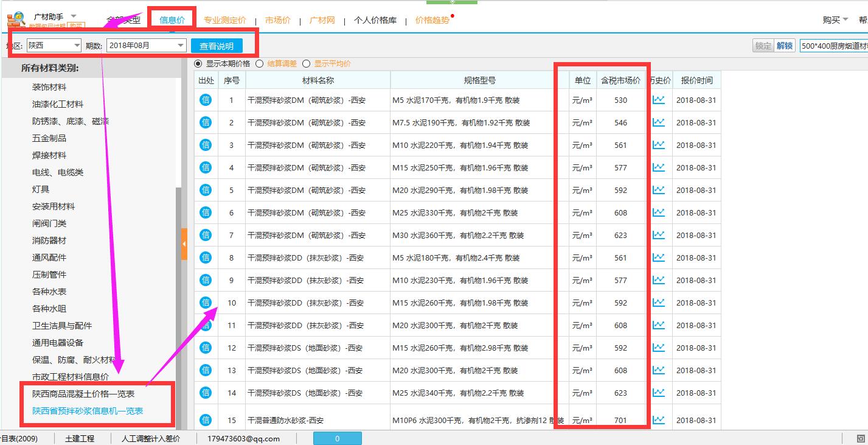Click the 信 source icon in row 5
868x445 pixels.
click(206, 189)
